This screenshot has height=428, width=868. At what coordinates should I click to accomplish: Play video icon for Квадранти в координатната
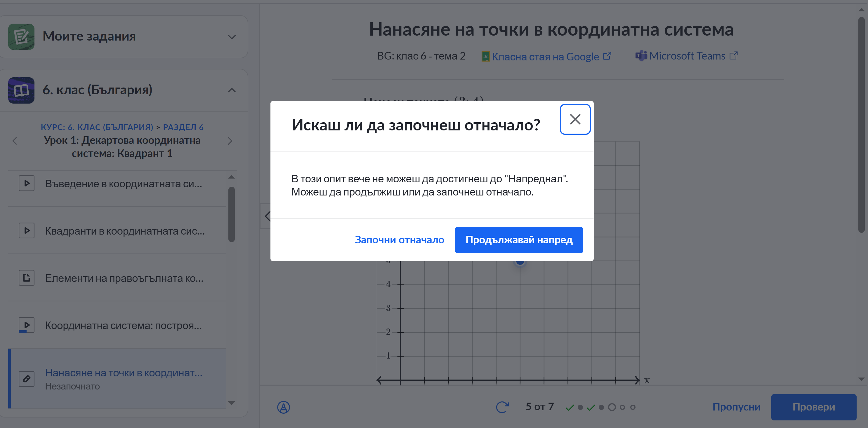point(27,230)
